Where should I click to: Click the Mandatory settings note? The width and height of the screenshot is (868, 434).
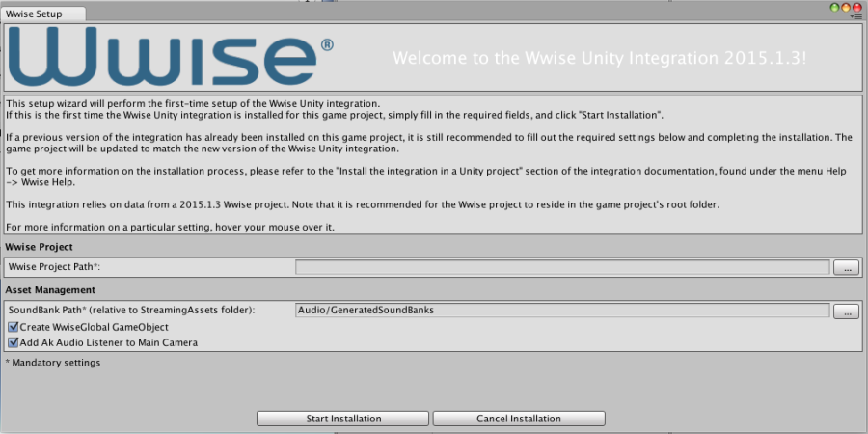[53, 363]
